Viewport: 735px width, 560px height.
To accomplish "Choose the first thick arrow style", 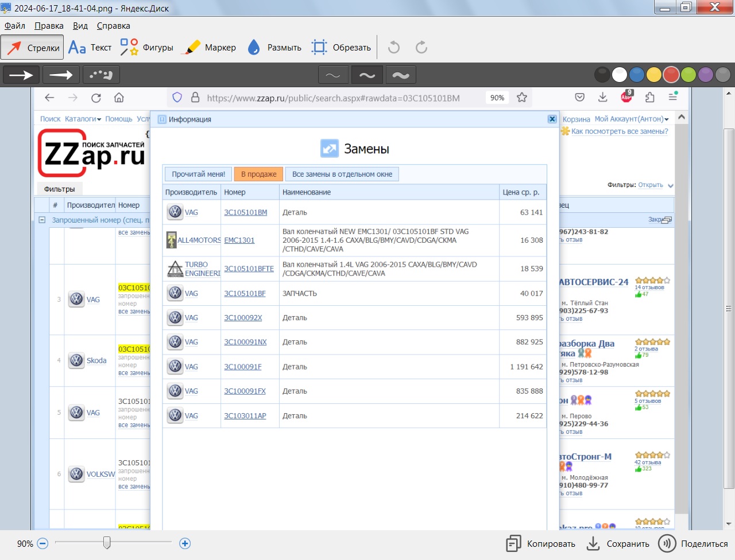I will pos(21,75).
